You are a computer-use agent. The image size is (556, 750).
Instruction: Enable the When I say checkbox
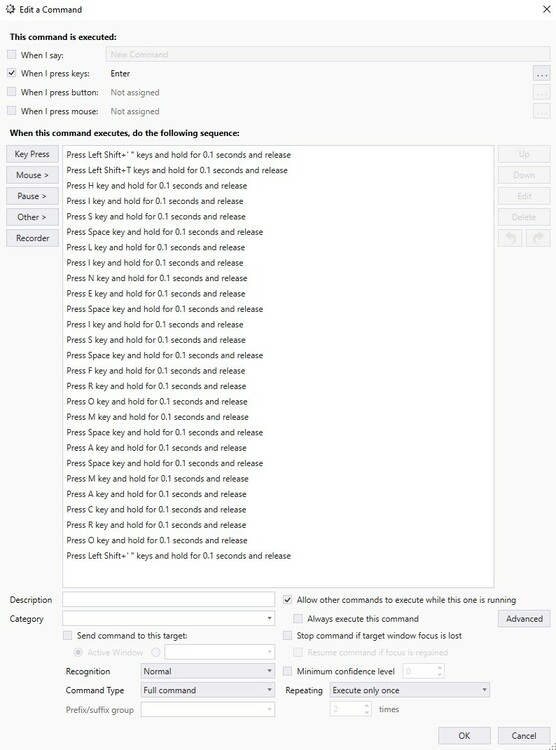coord(11,55)
